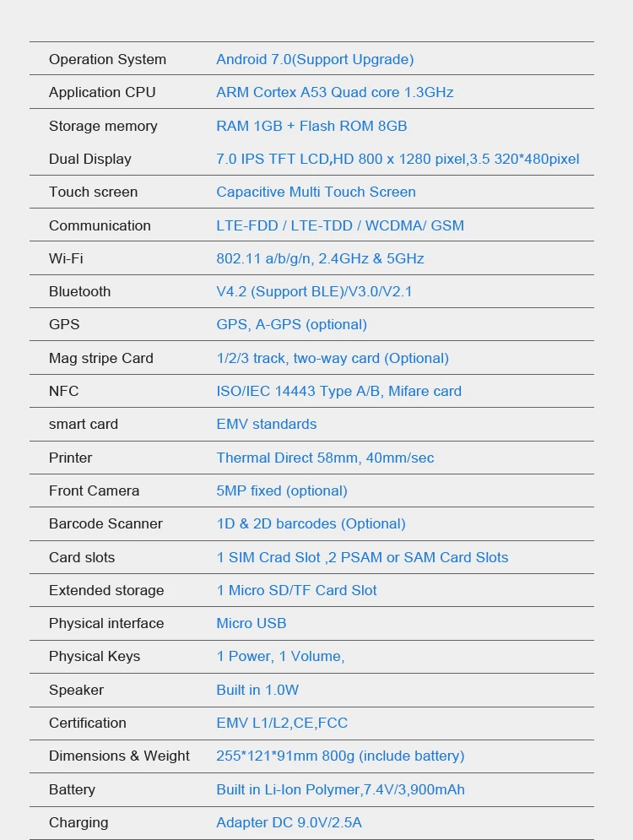The image size is (633, 840).
Task: Select the Android 7.0(Support Upgrade) value
Action: tap(315, 59)
